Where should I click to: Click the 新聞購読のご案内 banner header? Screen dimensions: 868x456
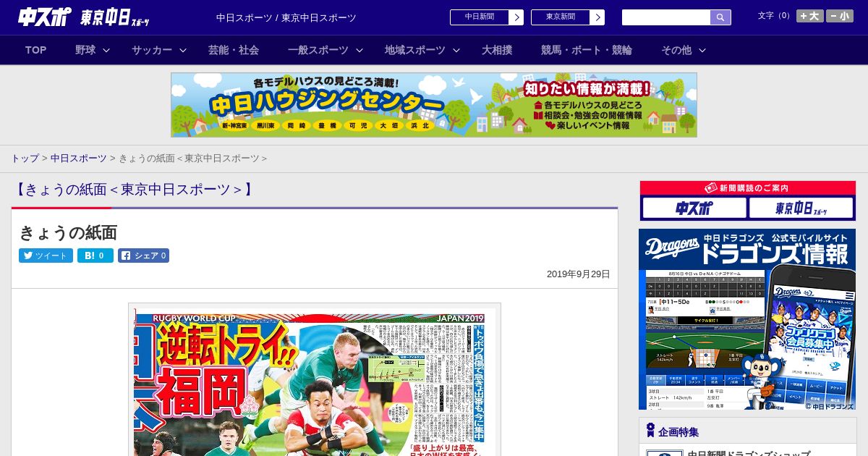(x=747, y=188)
